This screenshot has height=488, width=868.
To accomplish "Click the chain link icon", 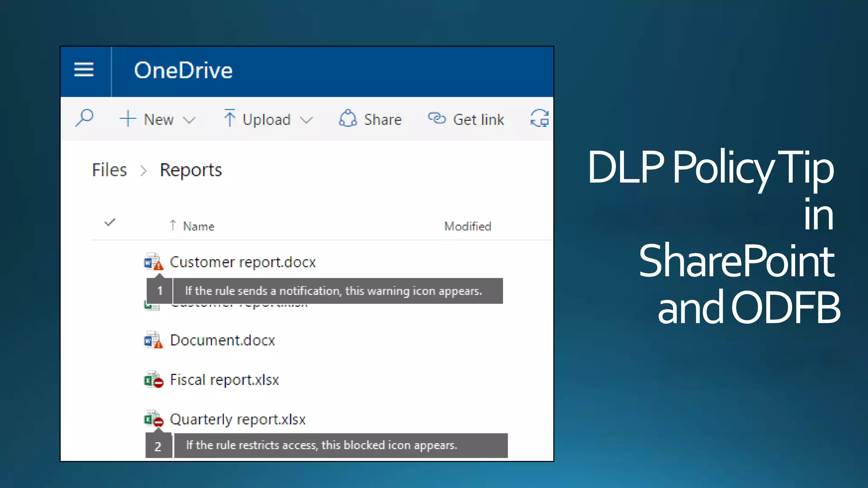I will coord(437,118).
